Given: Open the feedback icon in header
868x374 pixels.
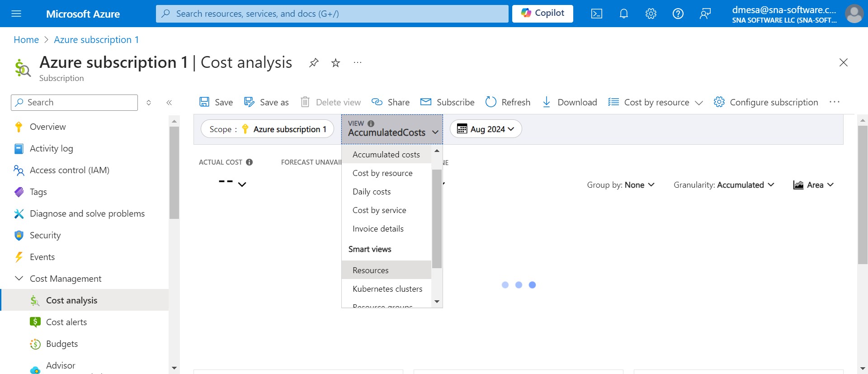Looking at the screenshot, I should 705,14.
